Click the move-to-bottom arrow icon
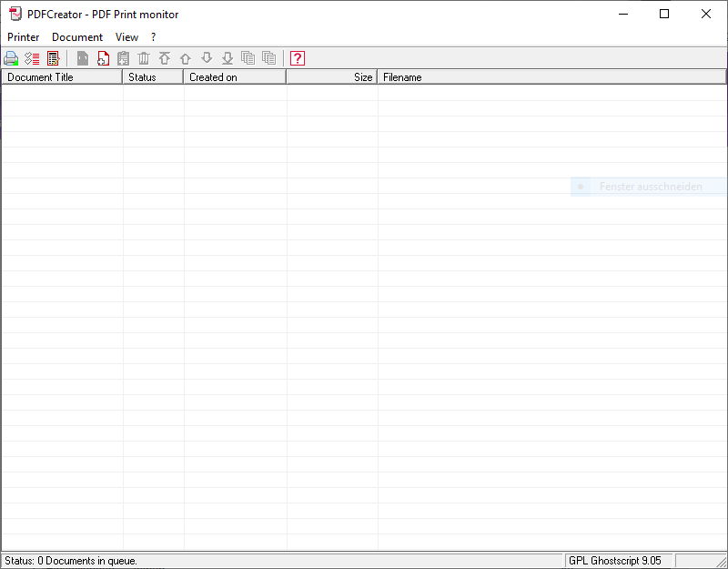 pyautogui.click(x=227, y=58)
